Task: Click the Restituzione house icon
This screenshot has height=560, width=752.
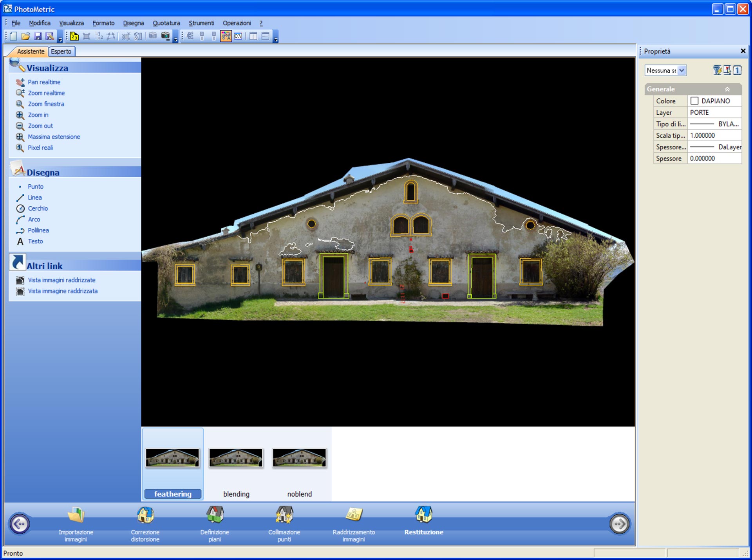Action: [424, 515]
